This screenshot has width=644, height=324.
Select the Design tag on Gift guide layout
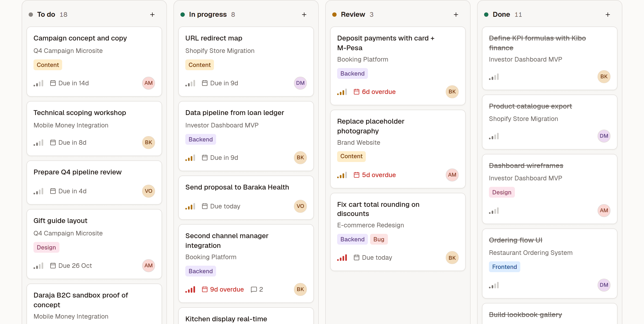(x=46, y=247)
